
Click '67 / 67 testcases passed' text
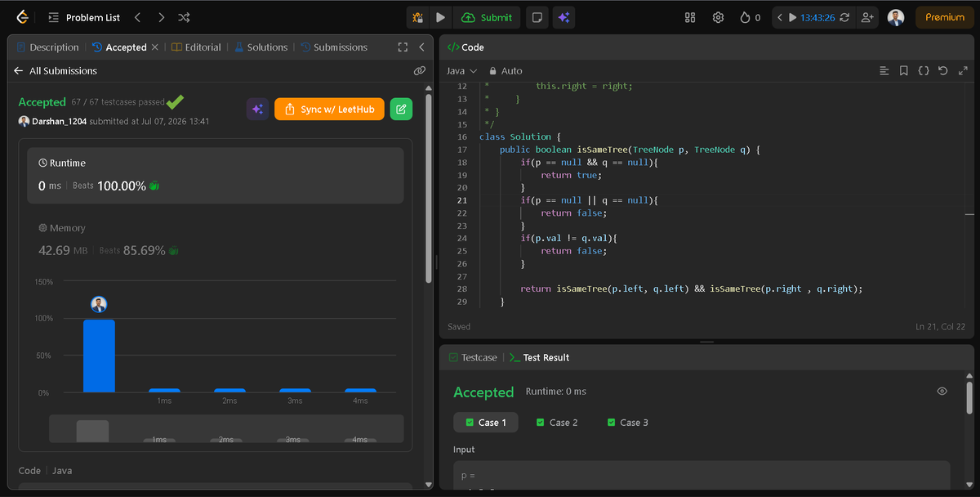[x=118, y=102]
